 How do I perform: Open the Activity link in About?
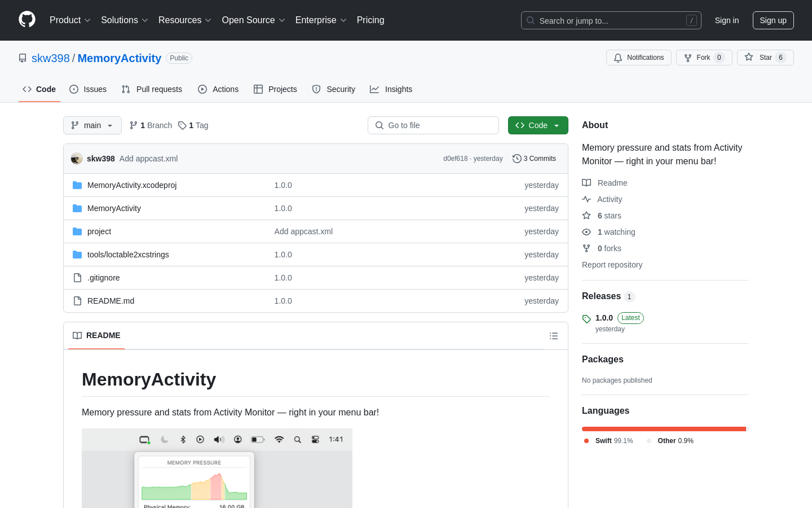point(602,199)
